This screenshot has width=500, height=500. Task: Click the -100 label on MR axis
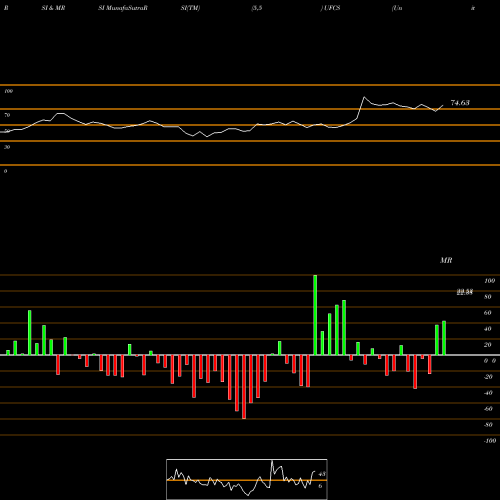pyautogui.click(x=490, y=441)
